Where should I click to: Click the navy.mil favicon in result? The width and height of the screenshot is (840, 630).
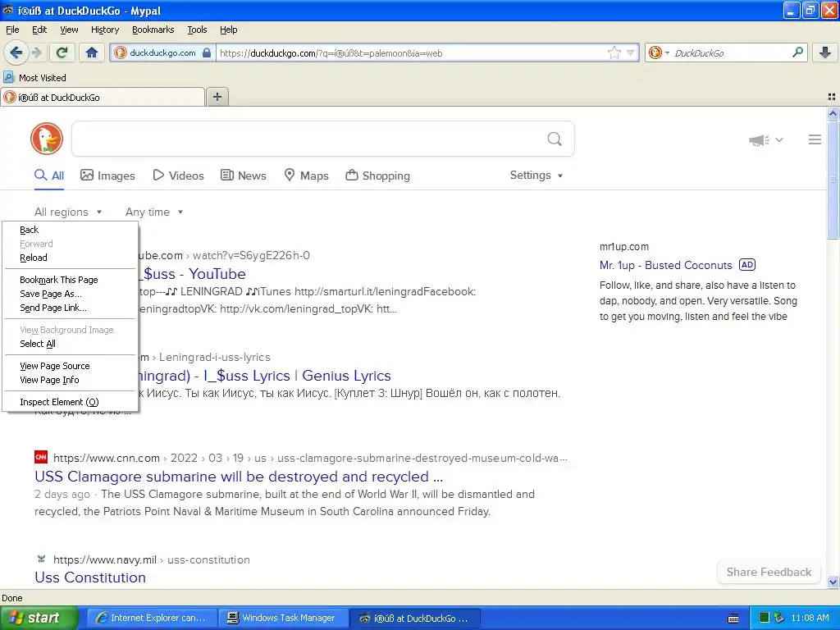click(x=41, y=559)
